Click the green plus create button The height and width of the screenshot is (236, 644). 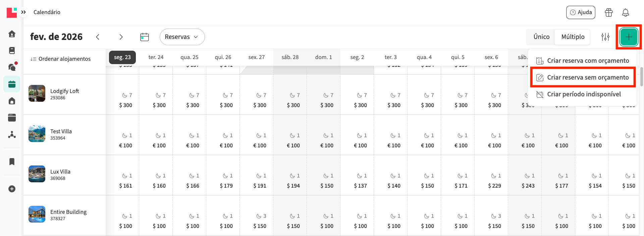(x=629, y=37)
